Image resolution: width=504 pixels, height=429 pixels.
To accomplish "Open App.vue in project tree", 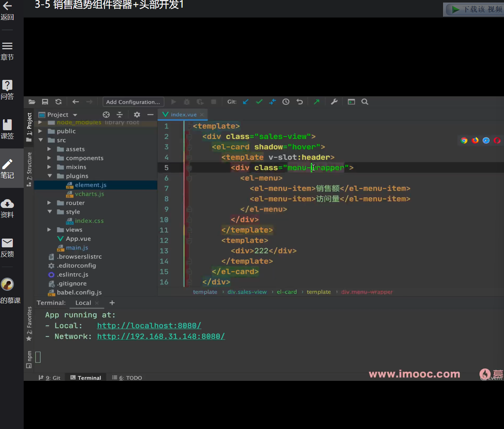I will tap(78, 239).
